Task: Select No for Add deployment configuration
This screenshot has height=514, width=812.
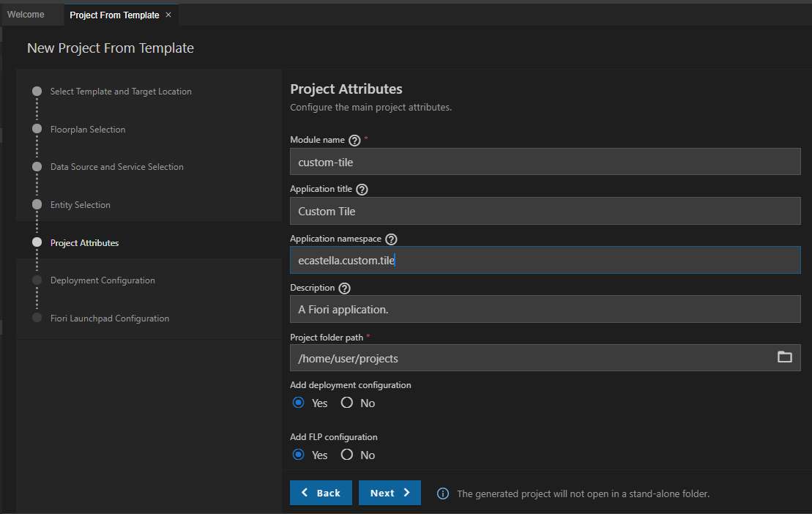Action: (347, 403)
